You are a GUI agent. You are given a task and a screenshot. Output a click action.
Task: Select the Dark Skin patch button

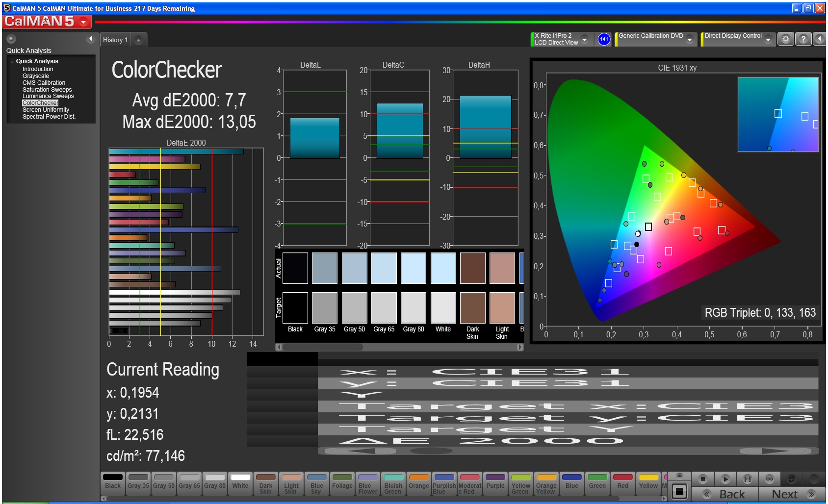tap(266, 483)
